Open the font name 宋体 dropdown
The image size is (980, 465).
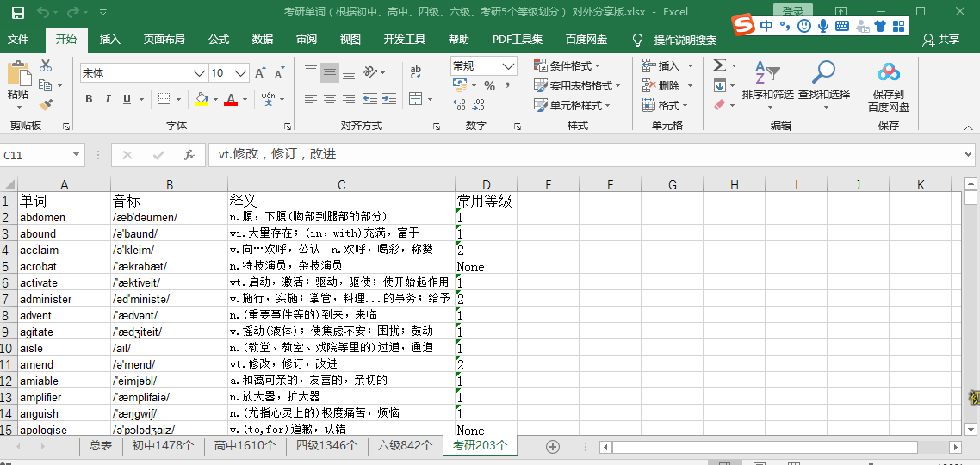click(200, 73)
